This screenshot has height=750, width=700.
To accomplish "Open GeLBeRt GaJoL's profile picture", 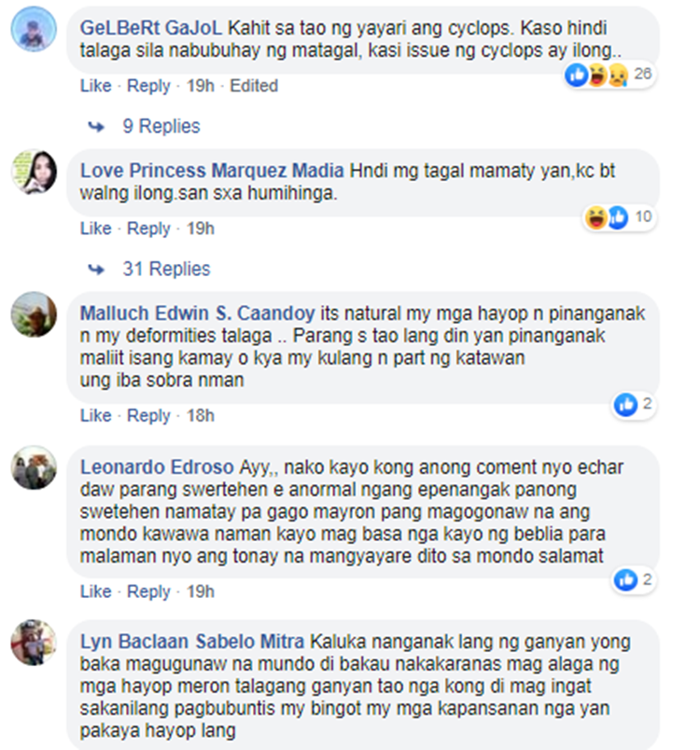I will 34,29.
